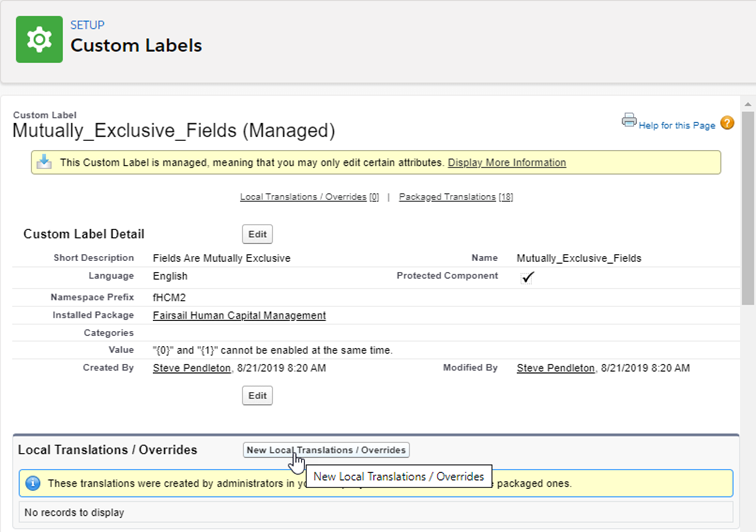The image size is (756, 532).
Task: Click the managed label download icon
Action: pyautogui.click(x=44, y=162)
